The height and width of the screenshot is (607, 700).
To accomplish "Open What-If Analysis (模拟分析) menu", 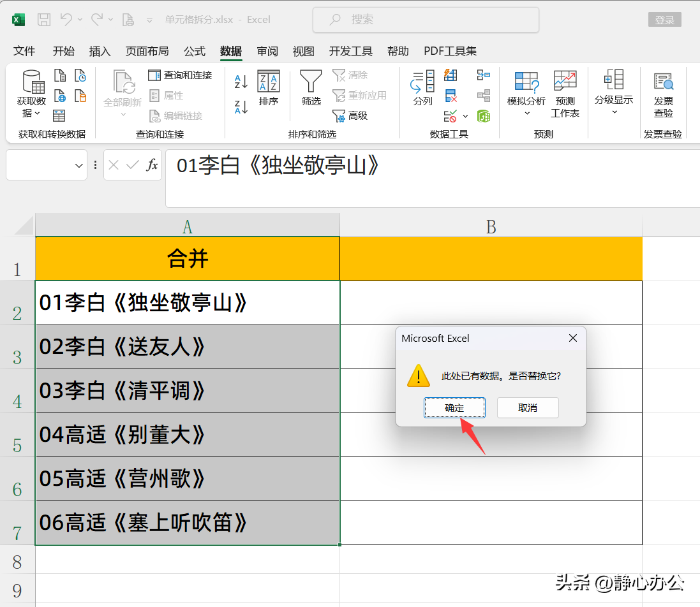I will pos(526,94).
